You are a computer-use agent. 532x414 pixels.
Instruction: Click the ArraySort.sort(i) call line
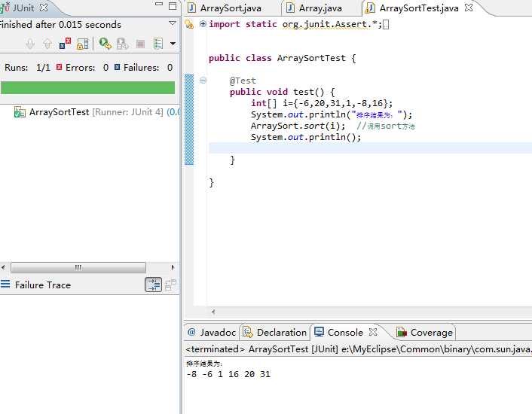298,126
